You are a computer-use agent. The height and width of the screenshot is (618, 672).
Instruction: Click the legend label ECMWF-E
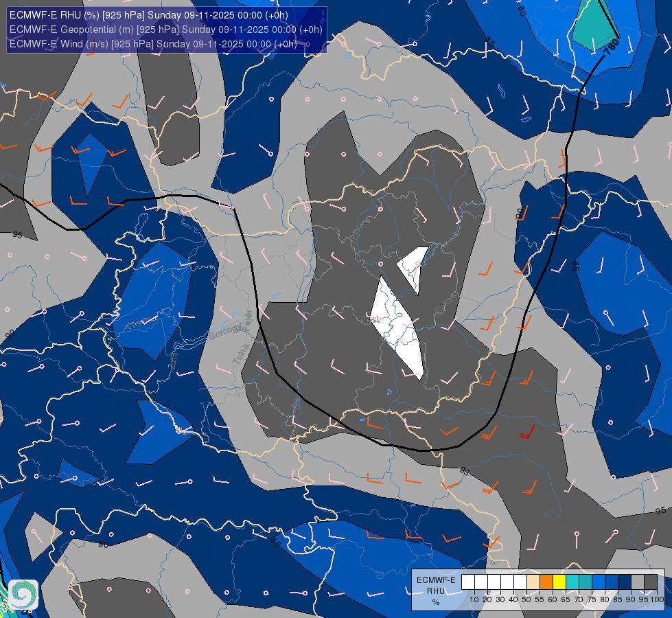click(436, 580)
